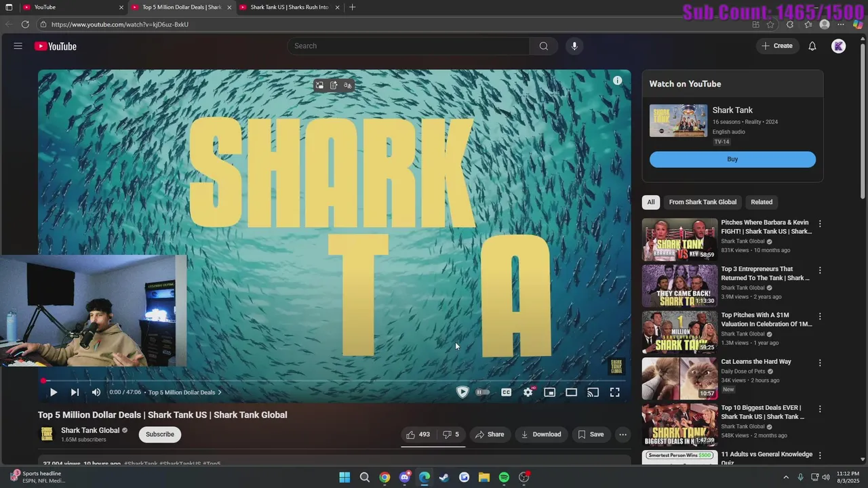Open player settings gear
The image size is (868, 488).
click(x=528, y=392)
